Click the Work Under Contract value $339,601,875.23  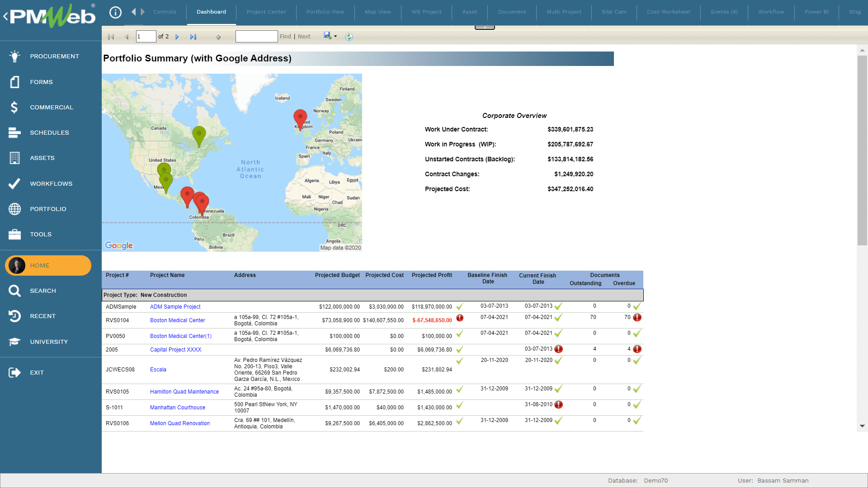point(570,129)
